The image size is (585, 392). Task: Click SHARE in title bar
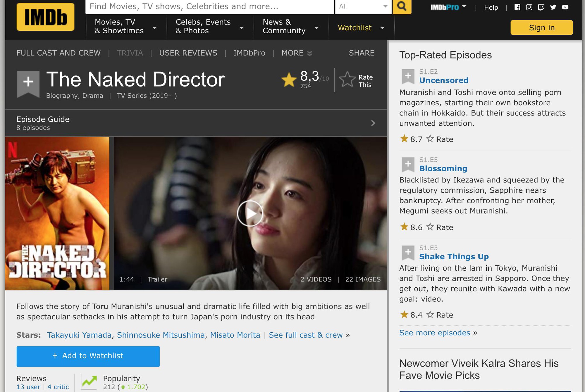pyautogui.click(x=362, y=53)
